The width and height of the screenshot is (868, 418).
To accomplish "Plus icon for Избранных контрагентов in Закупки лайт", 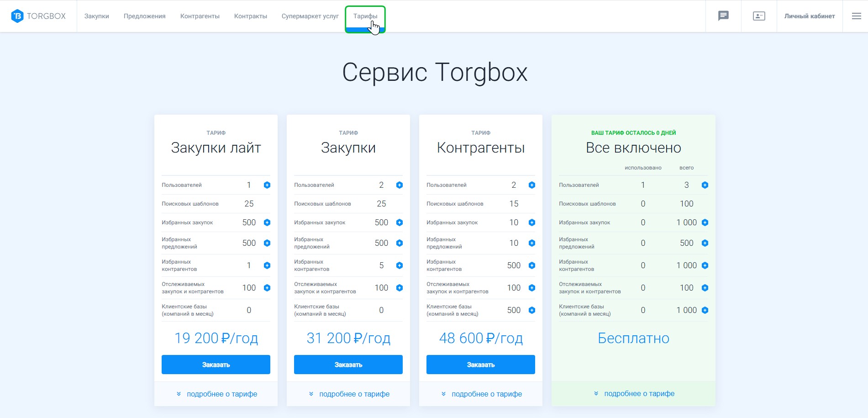I will pyautogui.click(x=267, y=265).
